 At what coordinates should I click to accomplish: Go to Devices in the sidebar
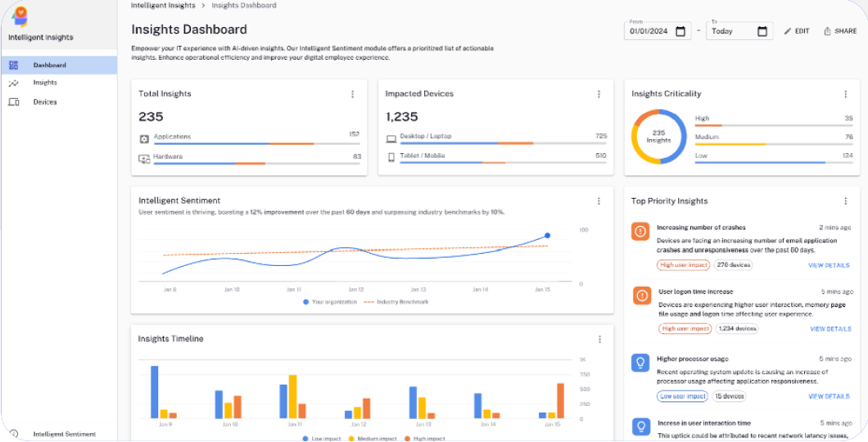click(45, 102)
